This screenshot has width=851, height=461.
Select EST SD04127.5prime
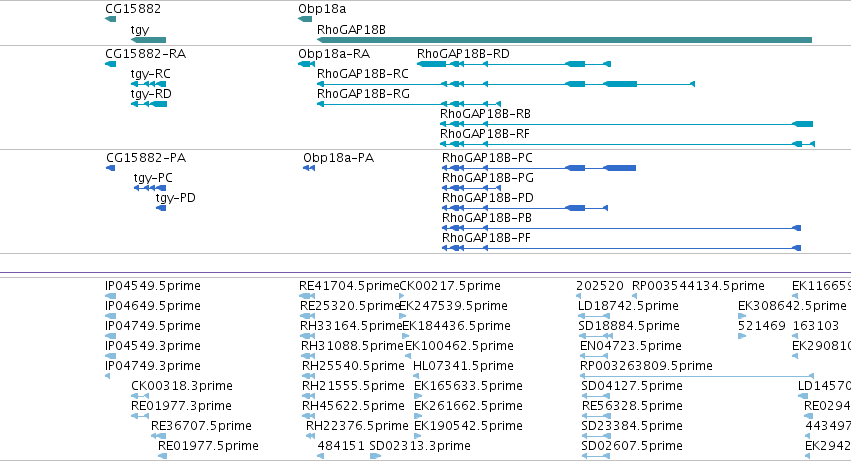pyautogui.click(x=632, y=386)
